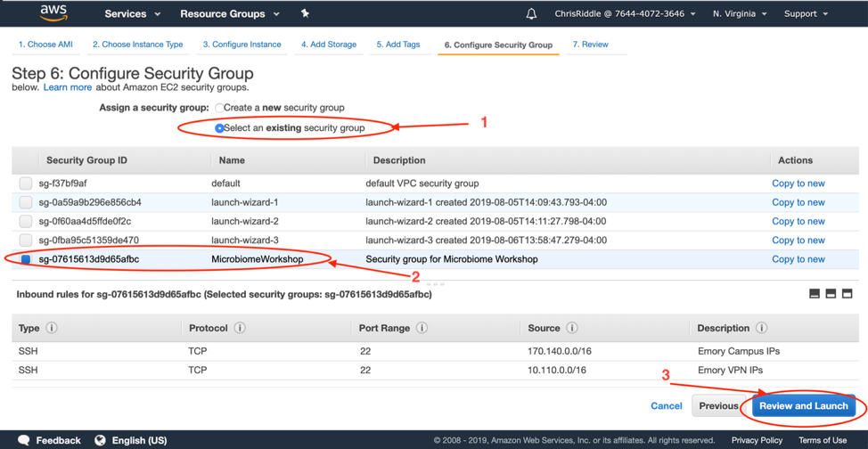Click the info icon beside Port Range
Screen dimensions: 868x449
point(422,328)
